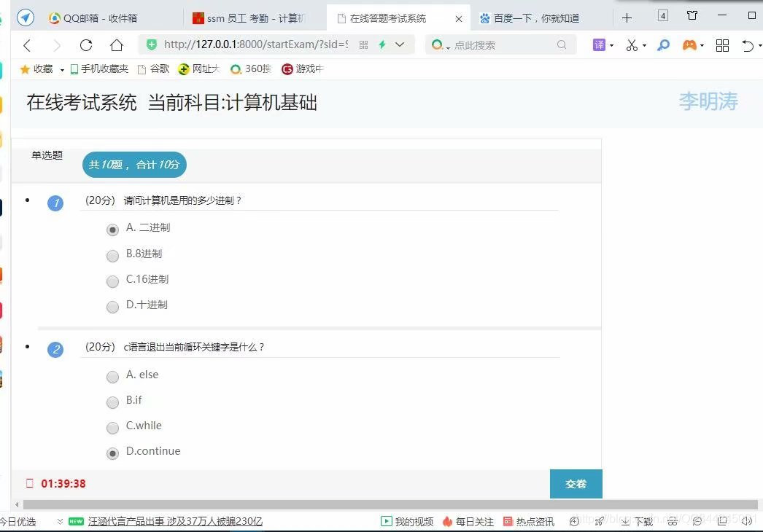Open 每日关注 in status bar
763x532 pixels.
(x=468, y=522)
